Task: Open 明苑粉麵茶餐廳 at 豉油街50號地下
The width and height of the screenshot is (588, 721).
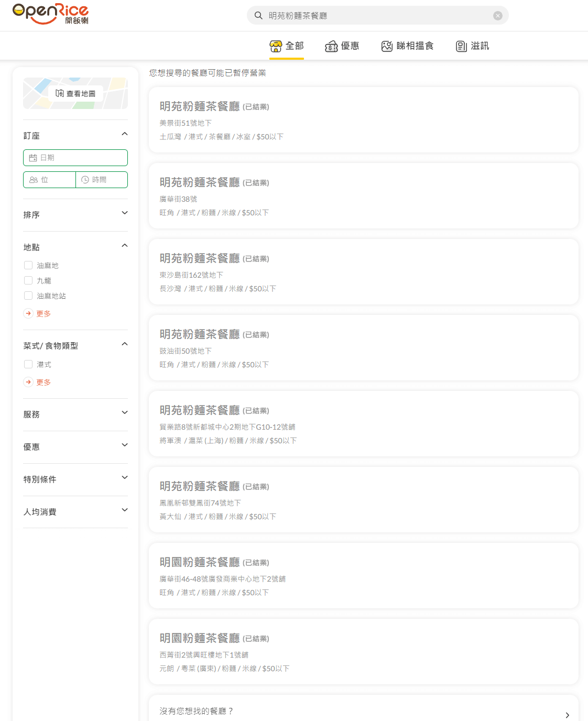Action: click(x=364, y=348)
